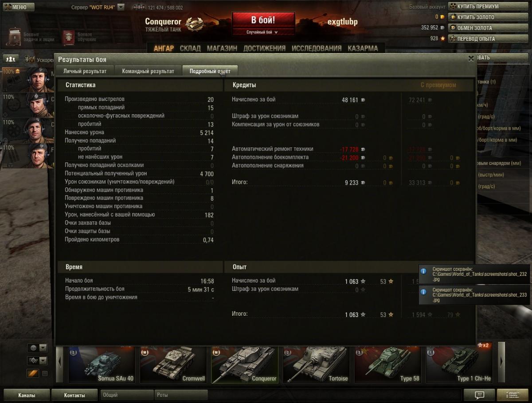Screen dimensions: 532x403
Task: Close the Результаты боя window
Action: (471, 58)
